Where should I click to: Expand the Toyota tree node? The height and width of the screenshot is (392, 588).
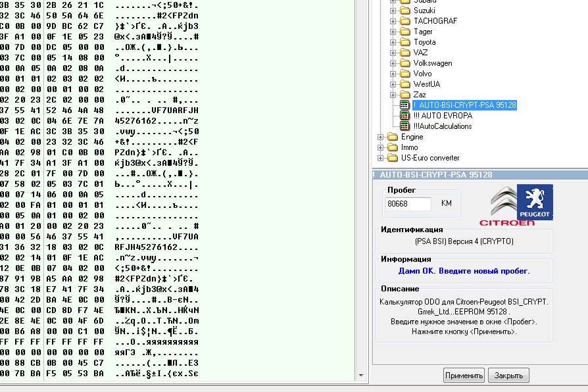393,42
